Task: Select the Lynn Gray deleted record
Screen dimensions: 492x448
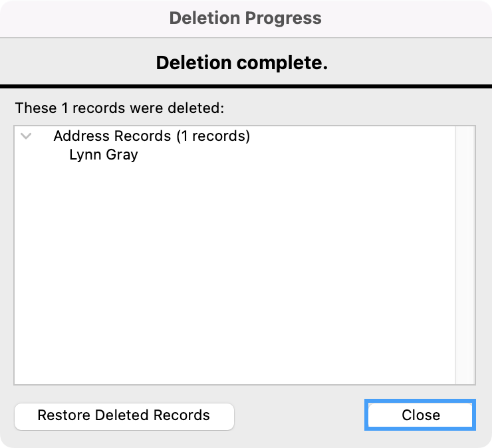Action: [103, 155]
